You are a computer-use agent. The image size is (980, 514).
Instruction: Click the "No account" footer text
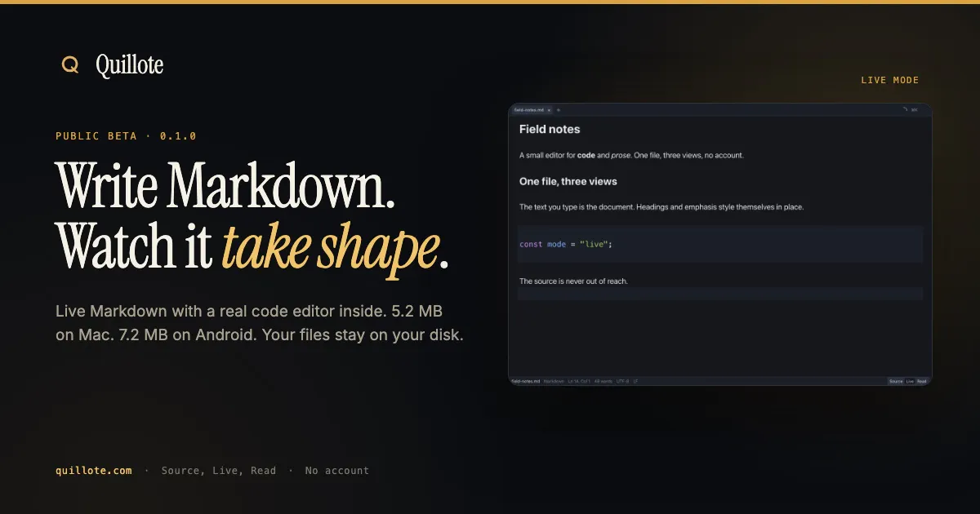pyautogui.click(x=337, y=471)
